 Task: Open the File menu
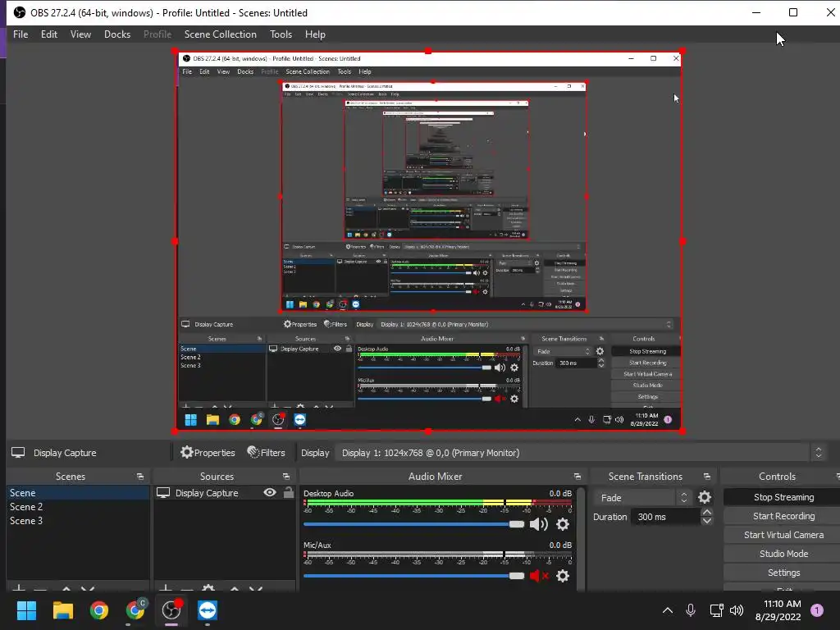coord(21,34)
